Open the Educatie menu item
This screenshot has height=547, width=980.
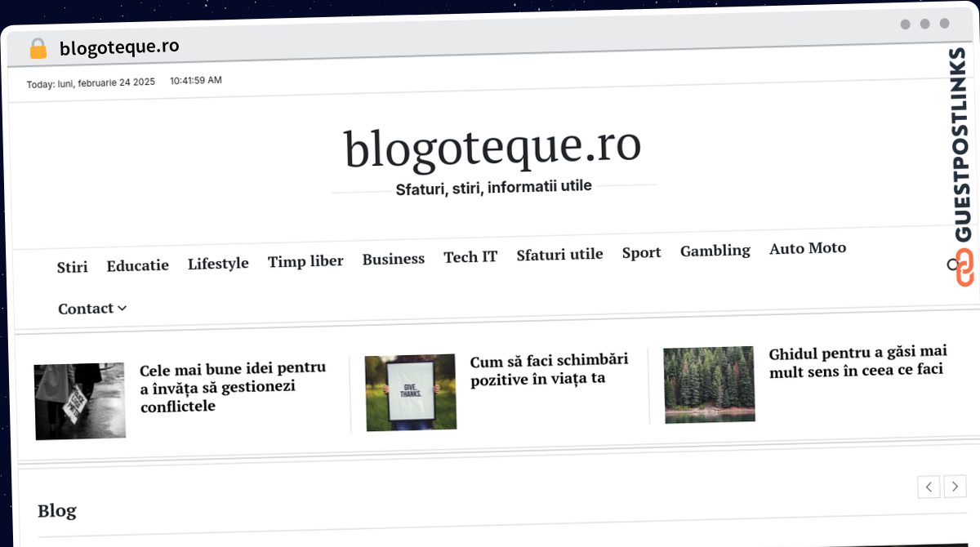[x=137, y=265]
